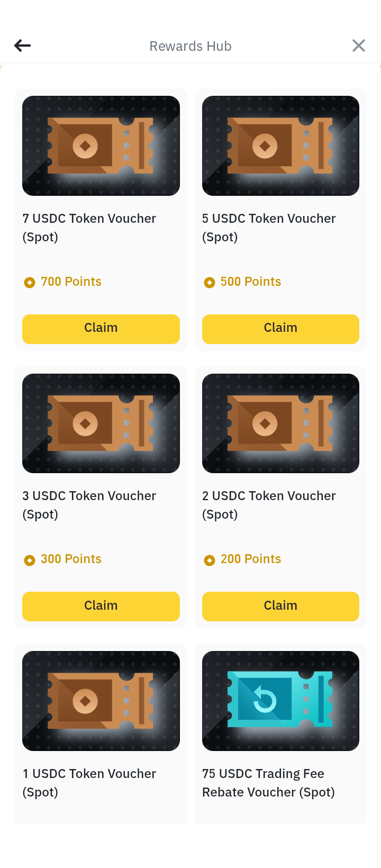
Task: Click the 7 USDC Token Voucher ticket image
Action: tap(101, 146)
